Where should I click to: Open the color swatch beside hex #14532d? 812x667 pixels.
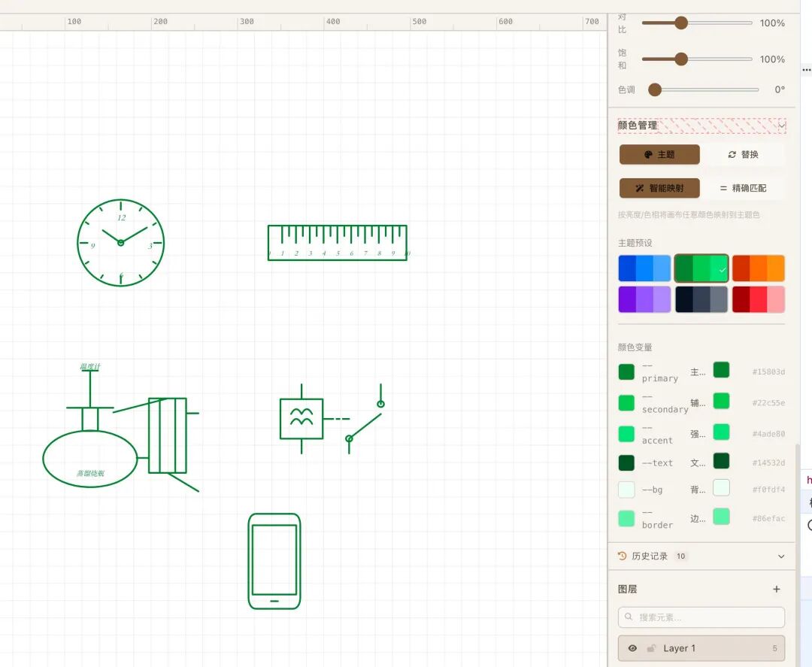pyautogui.click(x=721, y=461)
